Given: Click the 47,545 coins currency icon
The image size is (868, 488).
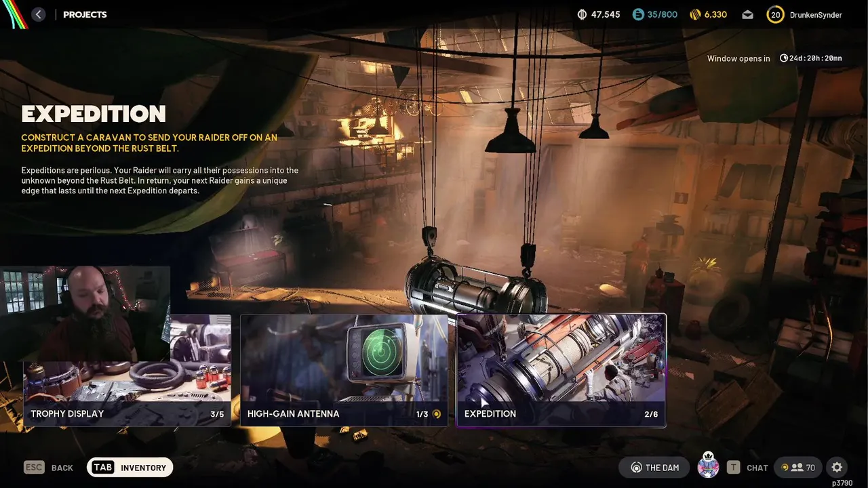Looking at the screenshot, I should click(x=582, y=14).
